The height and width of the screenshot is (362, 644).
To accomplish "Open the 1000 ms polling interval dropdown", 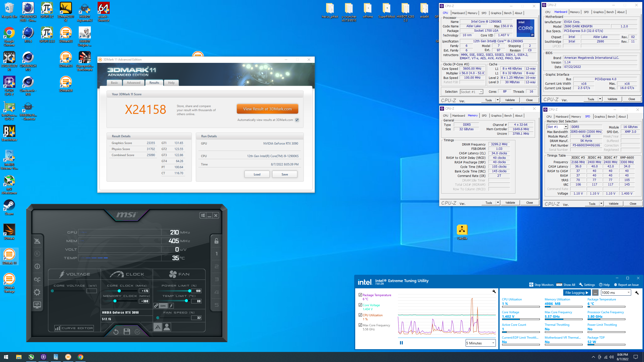I will [616, 292].
